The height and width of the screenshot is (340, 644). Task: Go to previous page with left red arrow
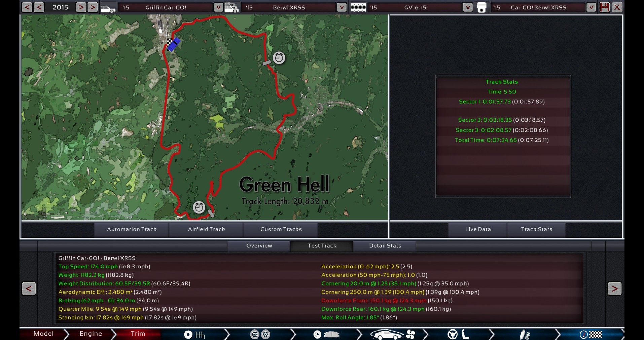[x=29, y=289]
